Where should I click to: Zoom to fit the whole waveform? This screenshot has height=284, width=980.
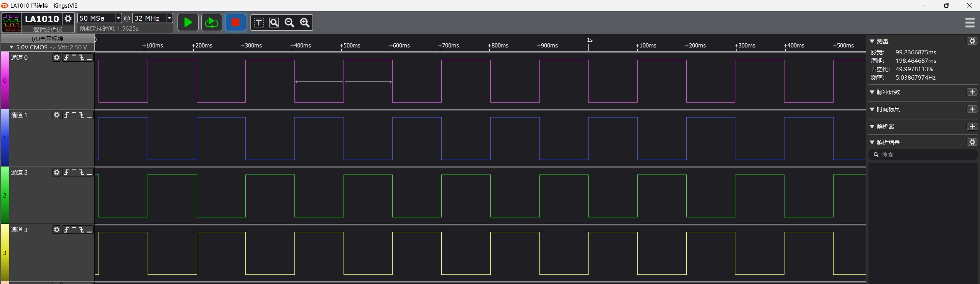[274, 23]
